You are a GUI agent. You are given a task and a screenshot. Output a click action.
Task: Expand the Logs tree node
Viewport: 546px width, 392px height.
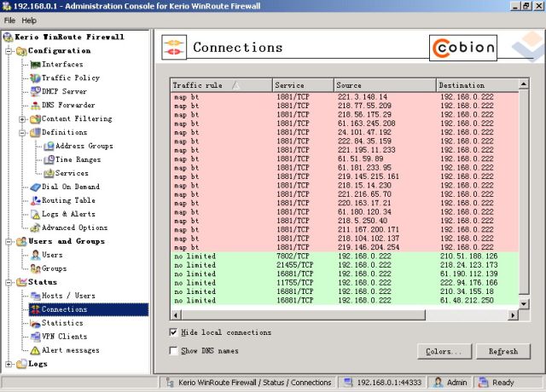click(9, 364)
